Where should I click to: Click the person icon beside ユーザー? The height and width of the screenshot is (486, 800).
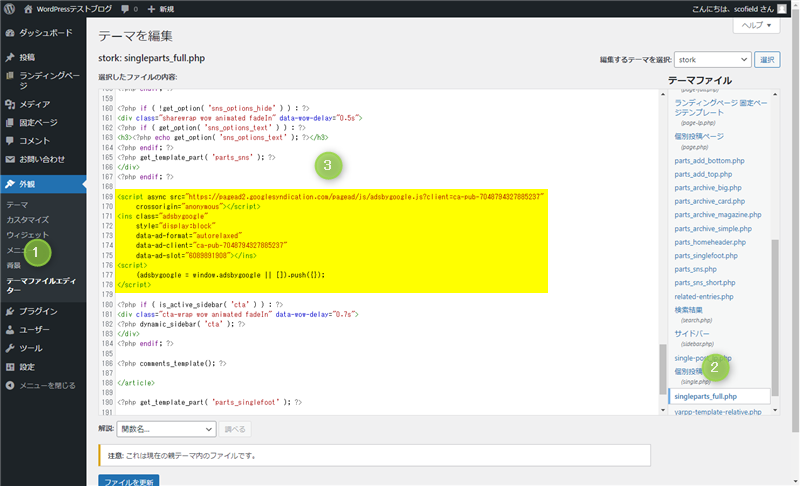10,330
